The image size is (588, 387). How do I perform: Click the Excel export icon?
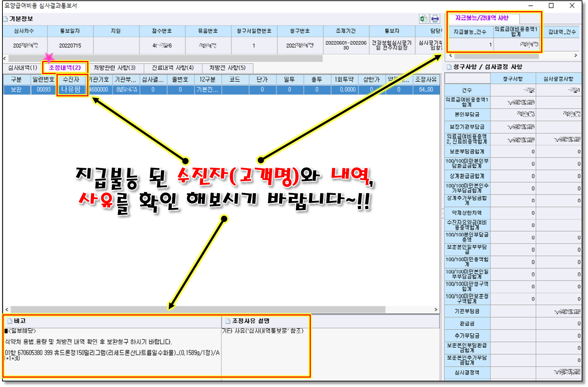[424, 19]
